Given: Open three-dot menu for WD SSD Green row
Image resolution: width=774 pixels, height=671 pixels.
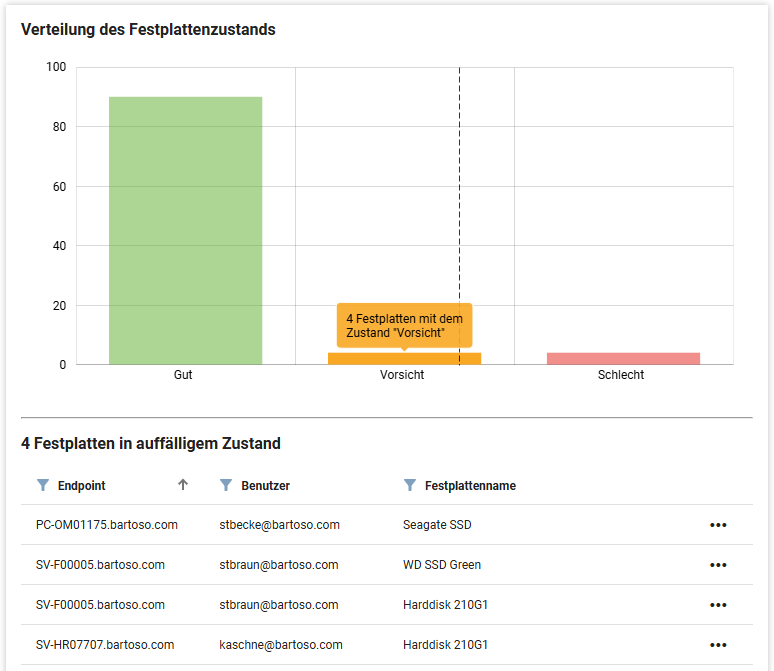Looking at the screenshot, I should pyautogui.click(x=717, y=565).
